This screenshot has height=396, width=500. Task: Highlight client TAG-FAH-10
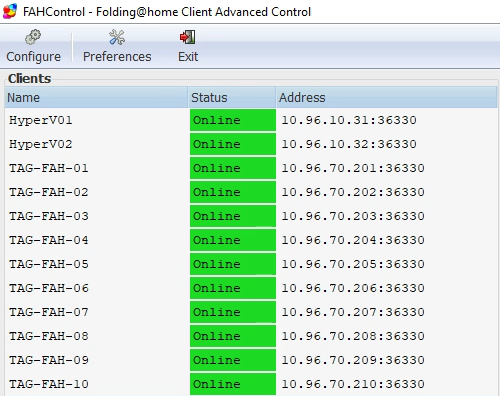click(251, 384)
